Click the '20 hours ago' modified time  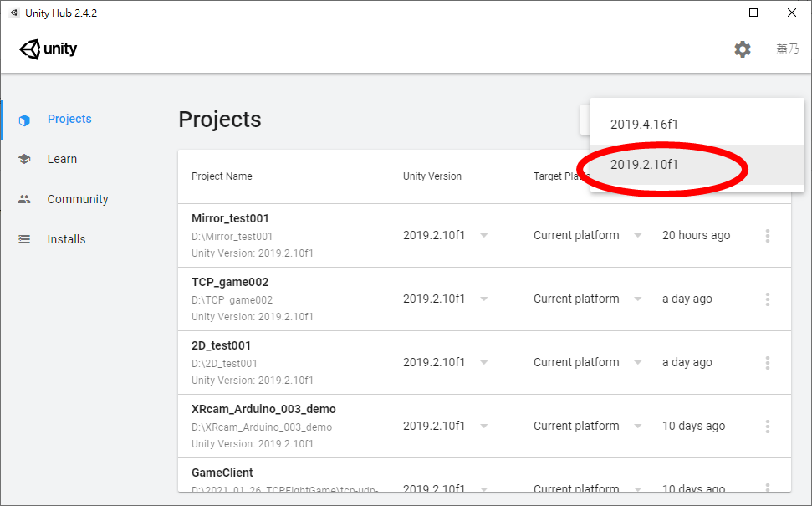[696, 235]
